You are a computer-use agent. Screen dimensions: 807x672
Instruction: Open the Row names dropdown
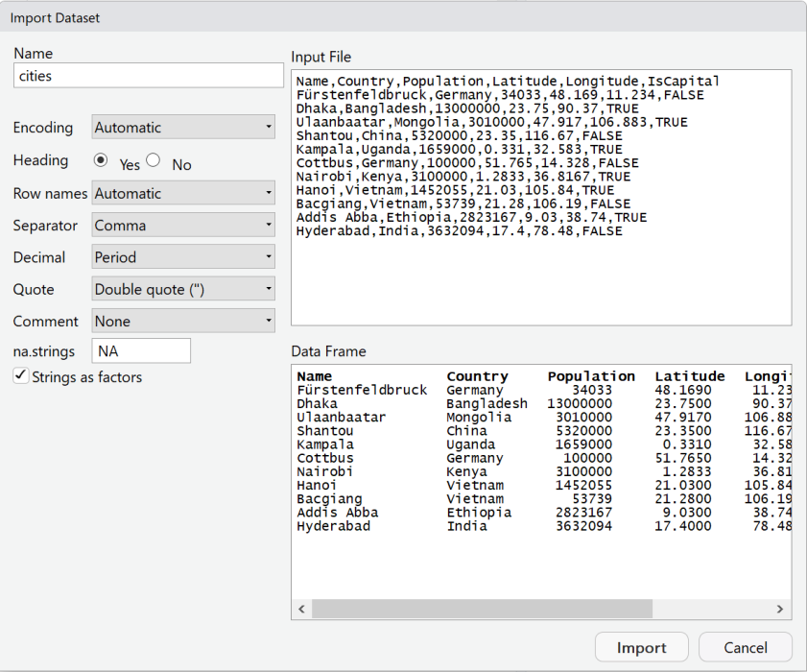pyautogui.click(x=183, y=193)
